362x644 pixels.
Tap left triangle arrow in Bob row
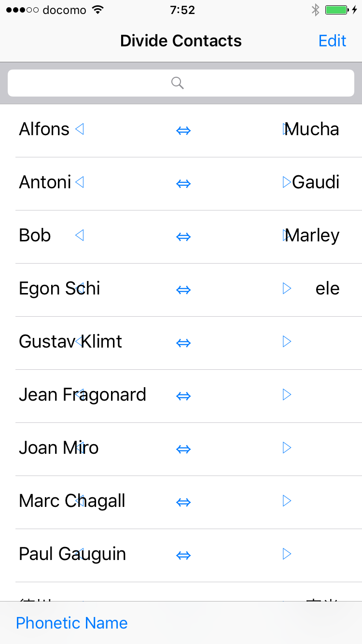[80, 235]
